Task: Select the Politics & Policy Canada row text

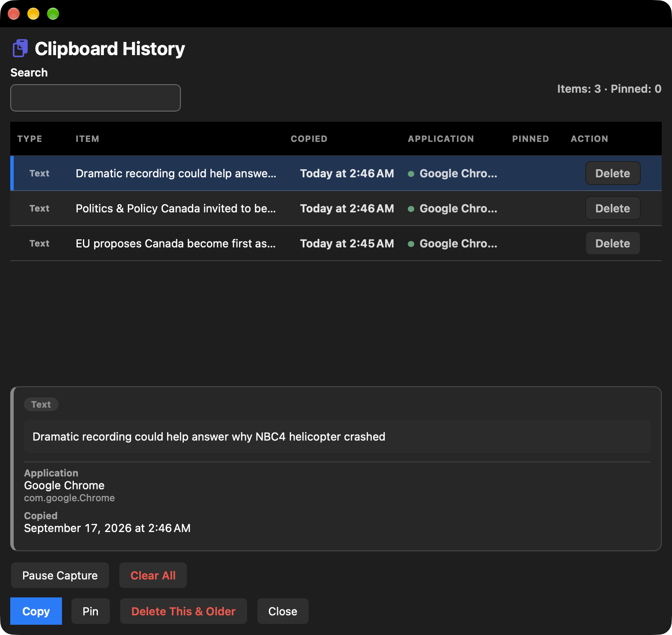Action: pyautogui.click(x=176, y=209)
